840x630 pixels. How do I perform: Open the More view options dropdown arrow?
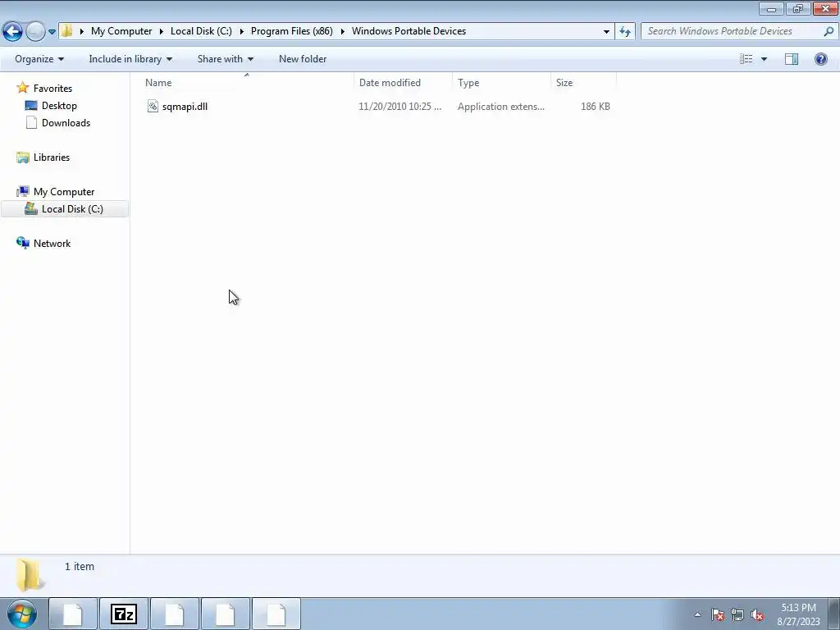click(x=764, y=59)
